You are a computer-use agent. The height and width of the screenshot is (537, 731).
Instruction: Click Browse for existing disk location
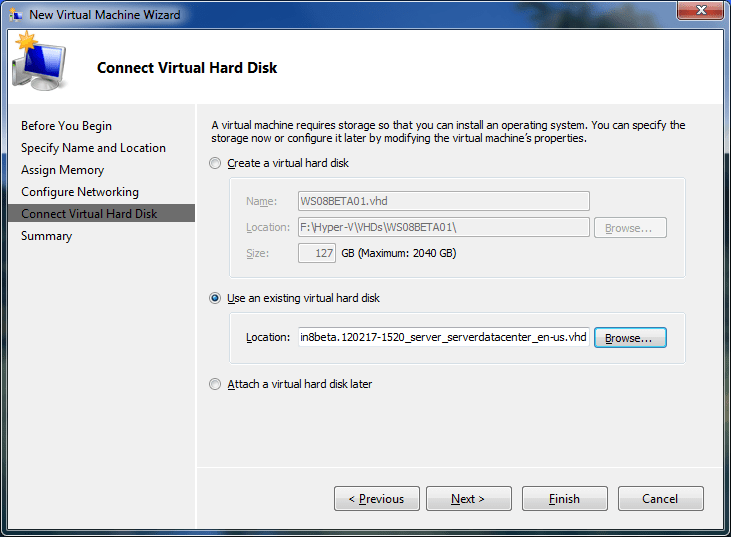coord(630,338)
